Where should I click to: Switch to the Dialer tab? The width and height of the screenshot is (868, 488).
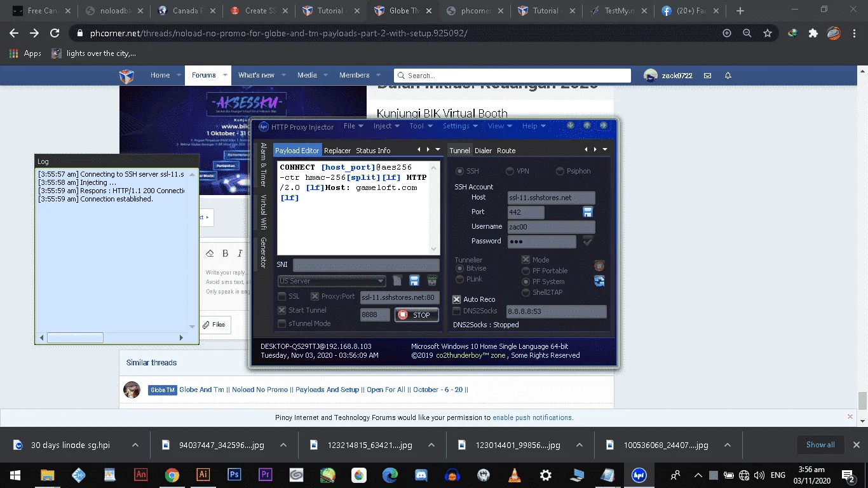tap(483, 151)
